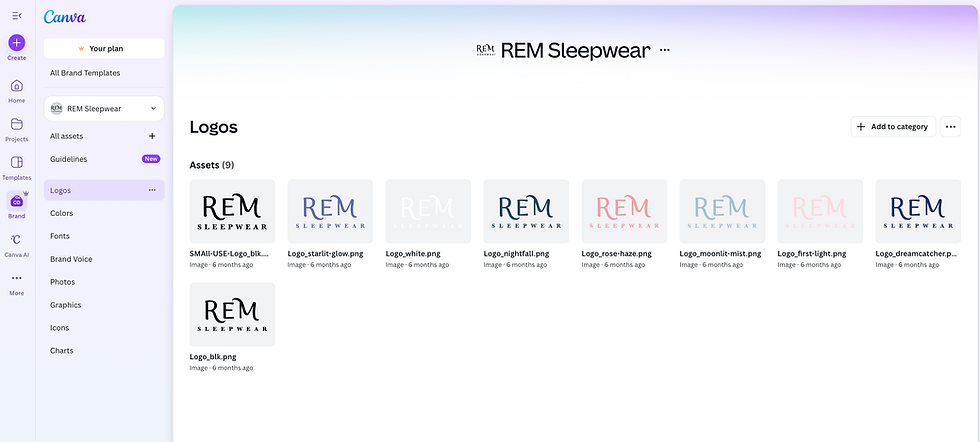
Task: Click REM logo icon beside header title
Action: tap(486, 50)
